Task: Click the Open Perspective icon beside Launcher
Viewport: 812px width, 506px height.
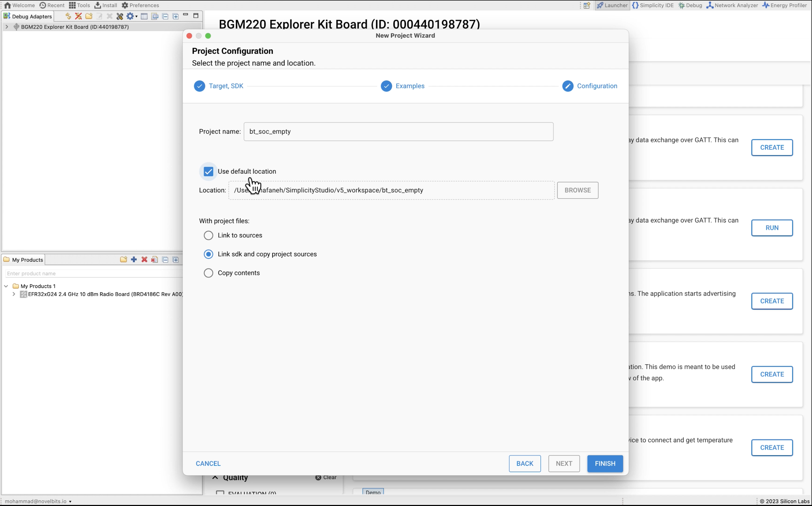Action: click(587, 5)
